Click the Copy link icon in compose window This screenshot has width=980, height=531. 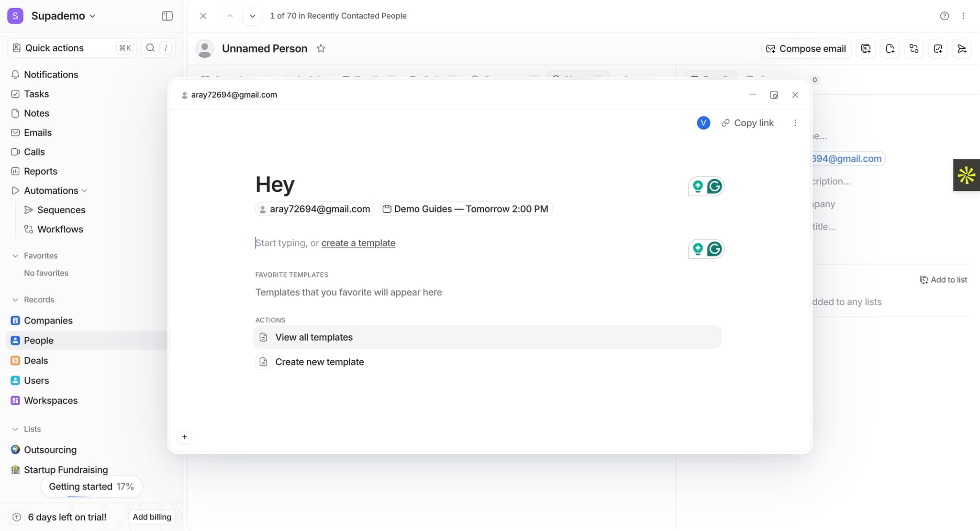coord(725,123)
